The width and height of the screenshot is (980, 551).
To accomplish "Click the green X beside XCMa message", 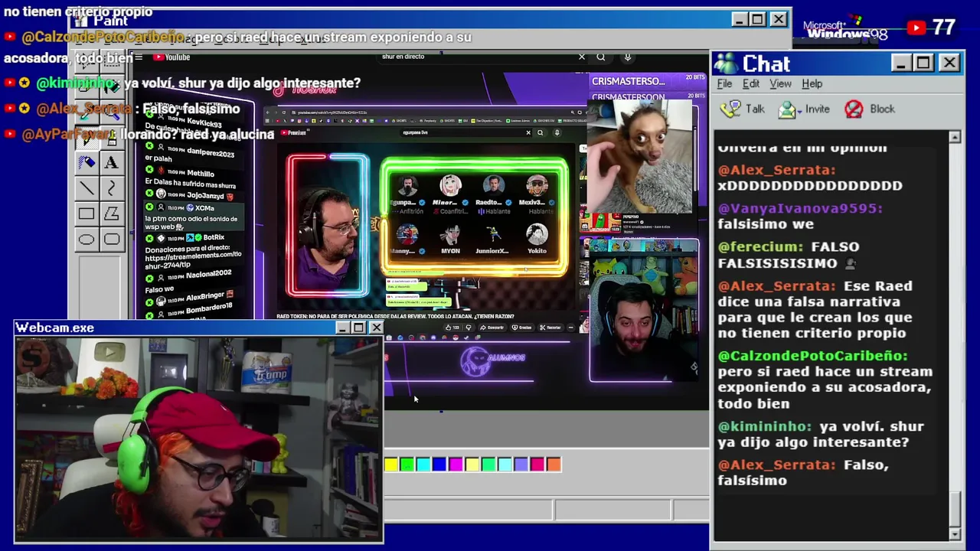I will [149, 207].
